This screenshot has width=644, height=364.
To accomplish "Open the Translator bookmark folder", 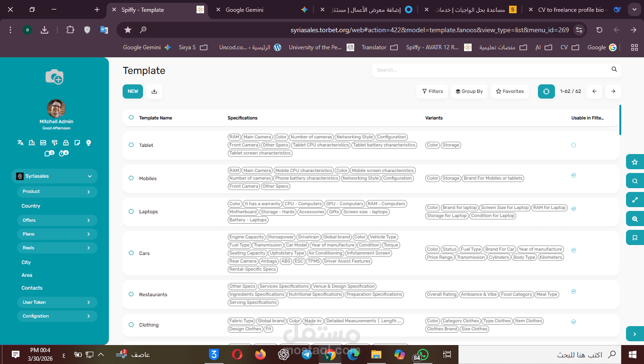I will tap(380, 47).
